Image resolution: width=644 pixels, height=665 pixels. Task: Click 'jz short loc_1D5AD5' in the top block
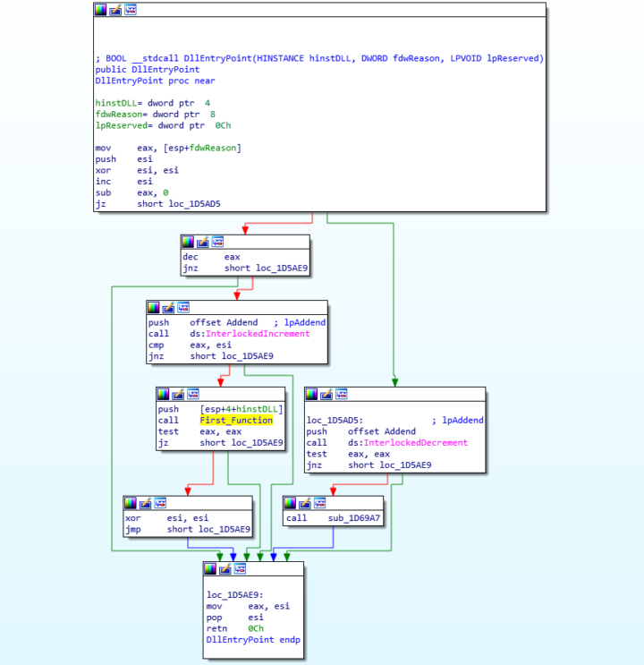(x=157, y=204)
